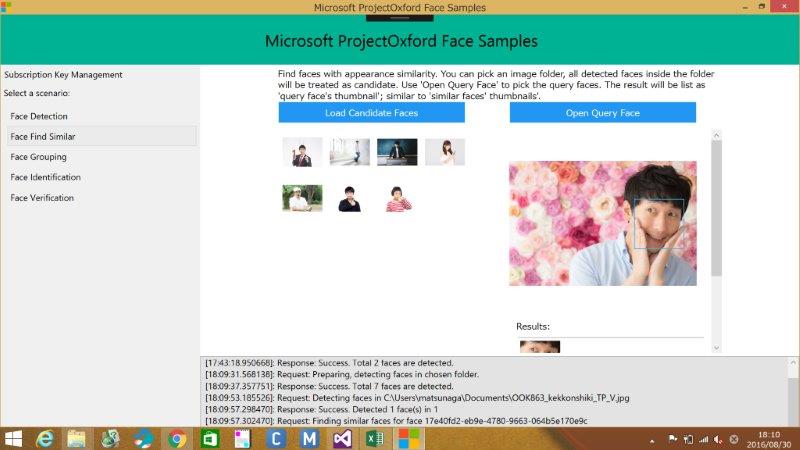Click the results panel vertical scrollbar thumb

point(716,208)
